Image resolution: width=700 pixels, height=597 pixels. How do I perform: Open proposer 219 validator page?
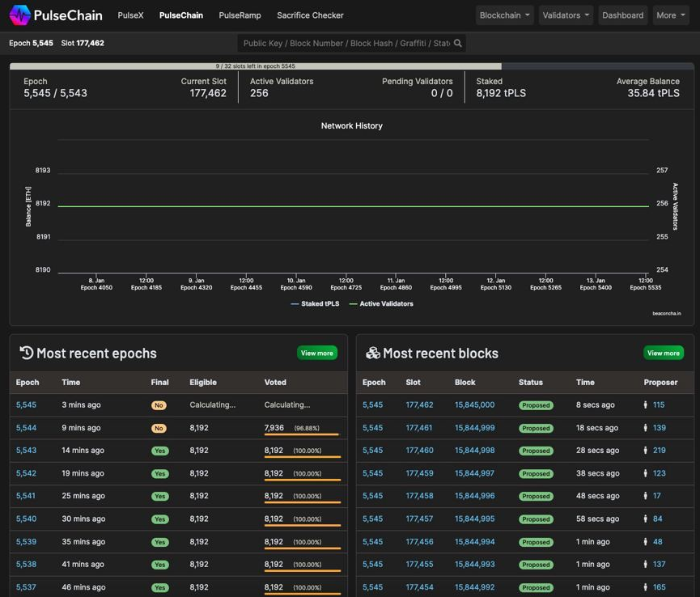click(660, 451)
